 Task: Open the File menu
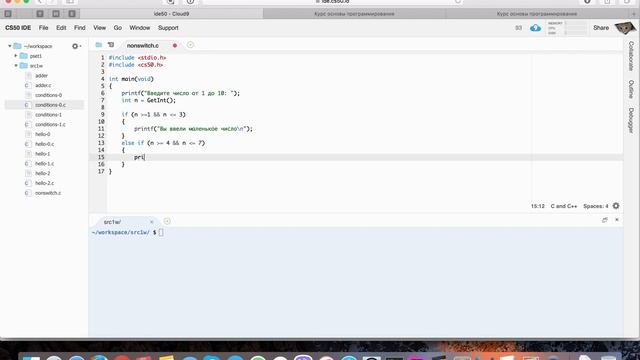43,28
